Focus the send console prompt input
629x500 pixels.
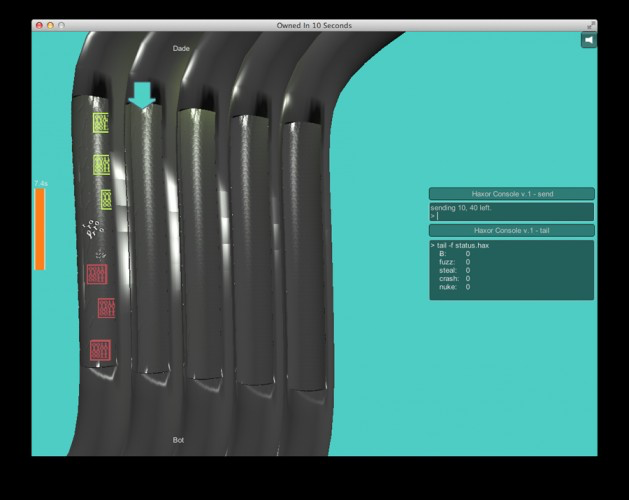click(x=512, y=216)
